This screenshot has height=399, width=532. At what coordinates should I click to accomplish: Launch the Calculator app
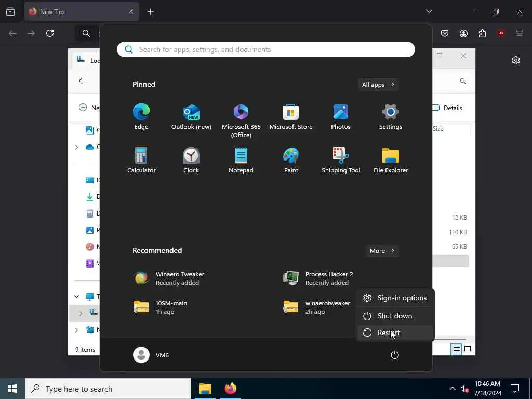[x=141, y=161]
